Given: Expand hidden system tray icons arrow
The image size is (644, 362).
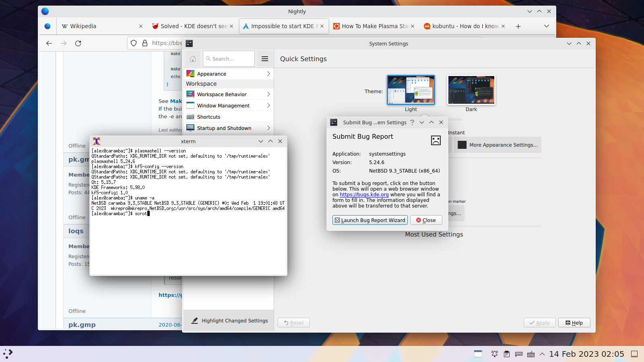Looking at the screenshot, I should click(x=542, y=354).
